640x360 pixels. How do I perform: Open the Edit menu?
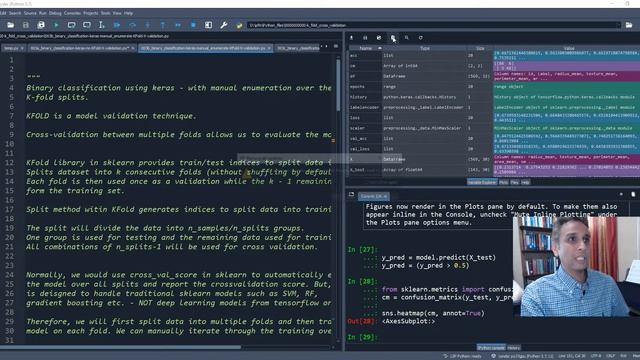(3, 13)
